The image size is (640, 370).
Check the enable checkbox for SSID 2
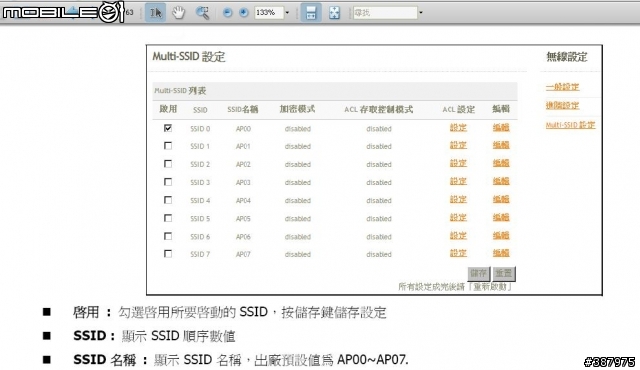pos(168,164)
